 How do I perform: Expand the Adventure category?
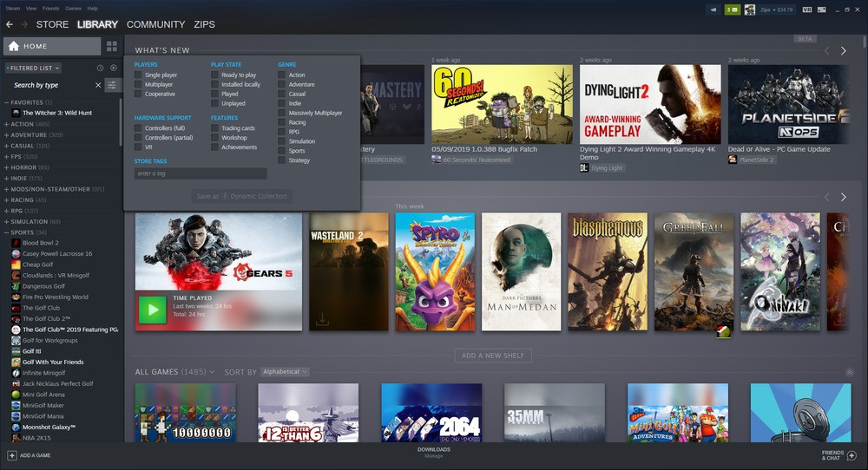pos(7,135)
